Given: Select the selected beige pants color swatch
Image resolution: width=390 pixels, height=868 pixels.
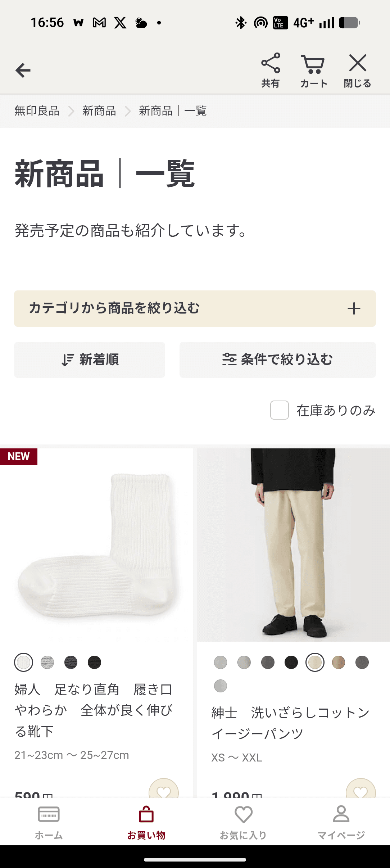Looking at the screenshot, I should coord(315,662).
